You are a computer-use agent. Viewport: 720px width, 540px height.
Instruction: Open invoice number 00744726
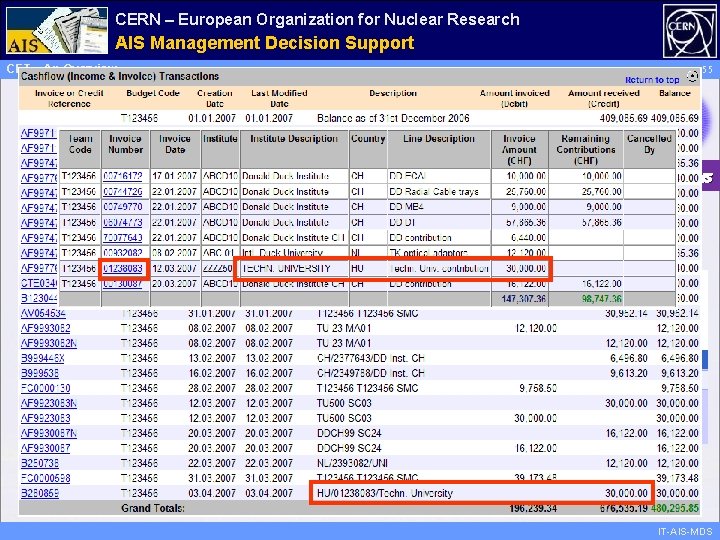pyautogui.click(x=123, y=191)
